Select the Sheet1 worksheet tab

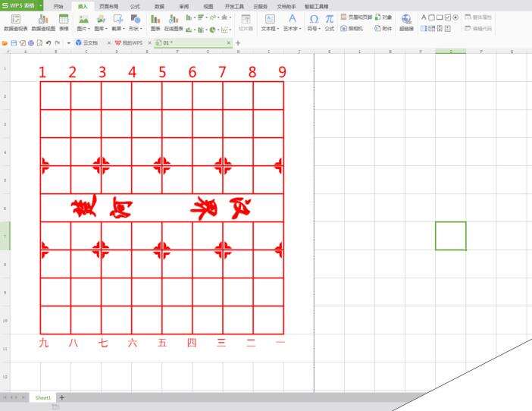pos(43,397)
